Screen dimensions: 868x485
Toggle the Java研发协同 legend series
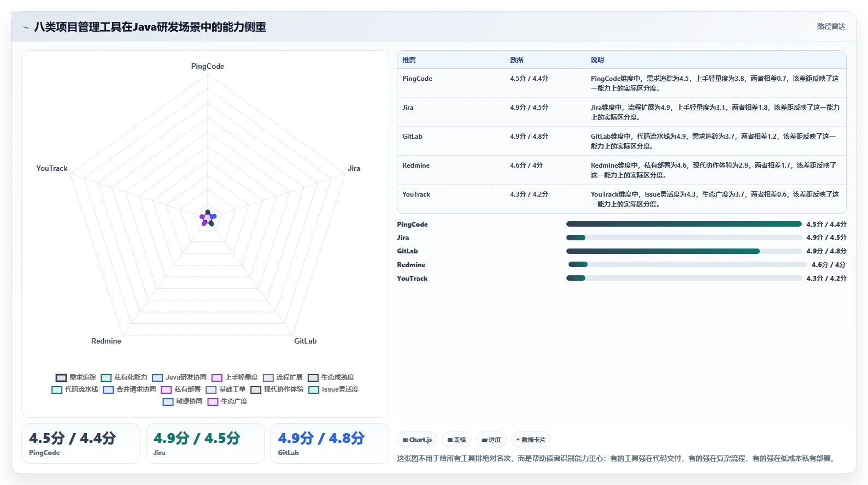coord(179,377)
